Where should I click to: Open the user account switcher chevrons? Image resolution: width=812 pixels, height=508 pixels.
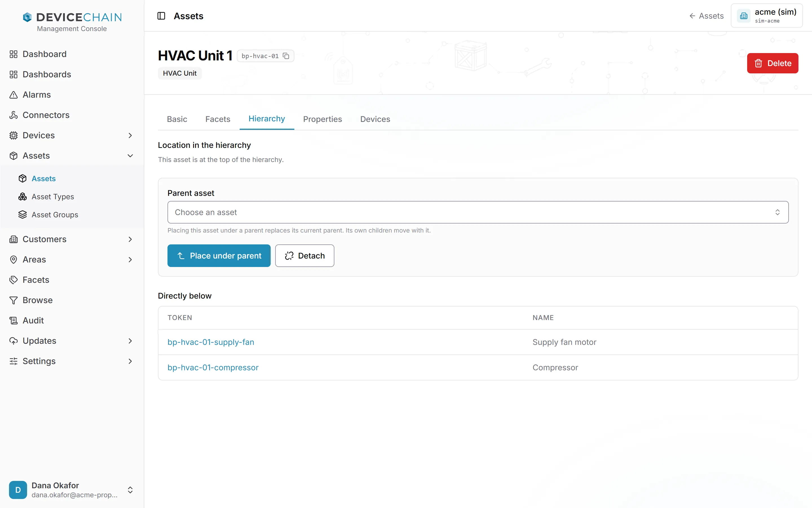pos(130,490)
